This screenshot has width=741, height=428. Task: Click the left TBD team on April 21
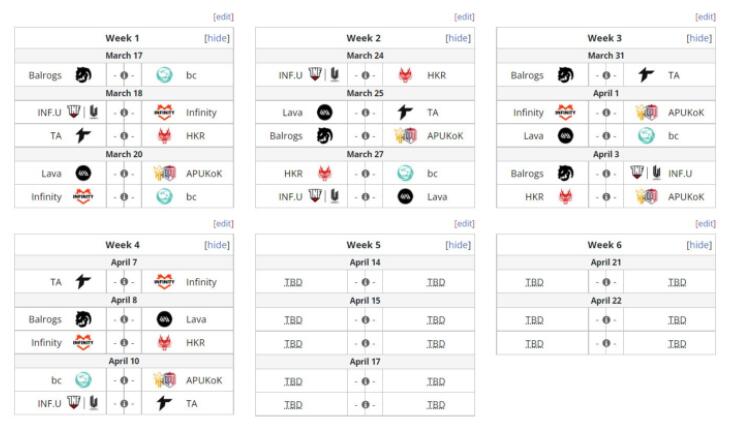[x=534, y=282]
